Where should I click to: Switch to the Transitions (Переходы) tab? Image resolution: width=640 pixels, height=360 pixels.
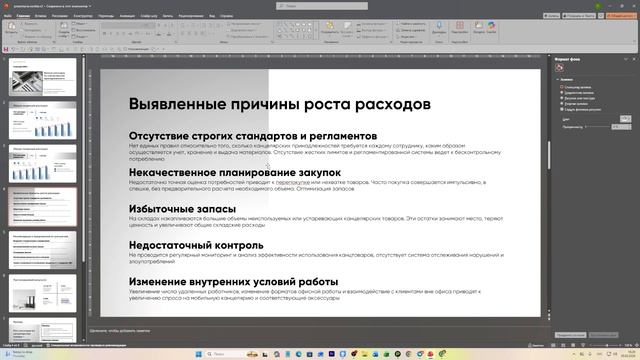click(106, 16)
